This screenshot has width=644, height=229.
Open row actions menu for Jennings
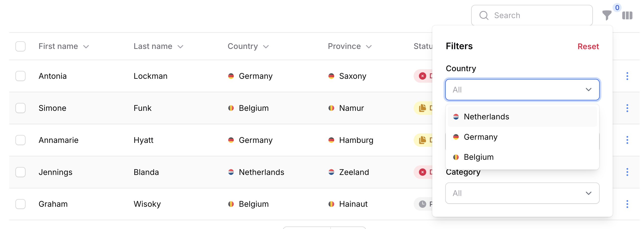pos(627,172)
